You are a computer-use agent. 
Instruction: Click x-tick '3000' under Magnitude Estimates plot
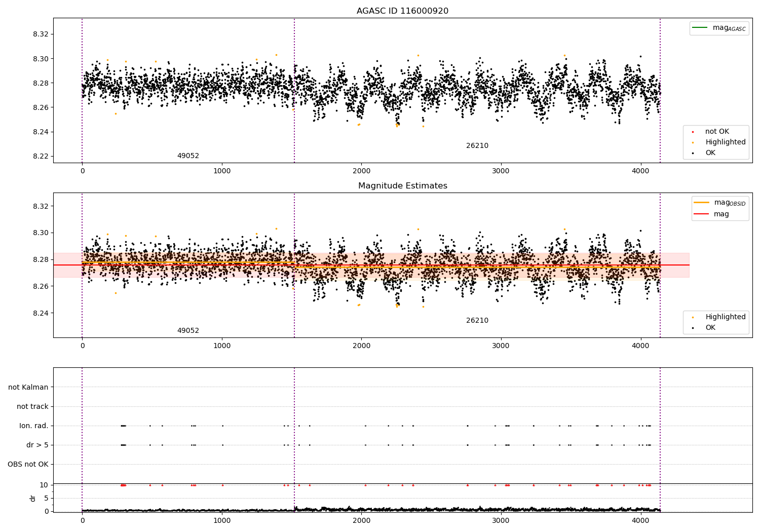(501, 346)
